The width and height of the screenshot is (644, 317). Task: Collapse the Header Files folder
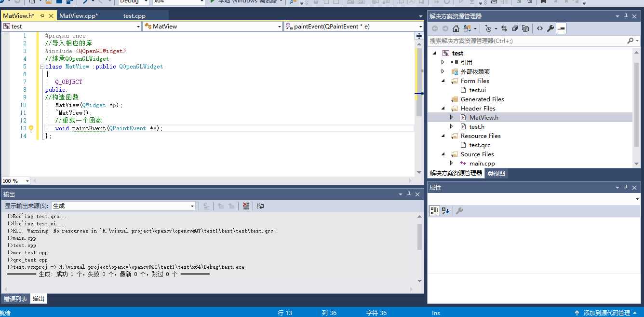click(443, 109)
